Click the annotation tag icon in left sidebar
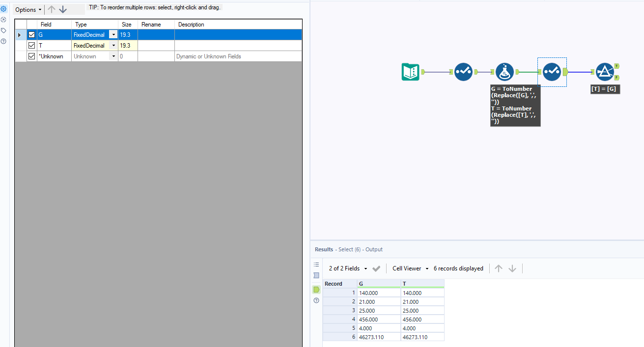This screenshot has height=347, width=644. point(3,30)
